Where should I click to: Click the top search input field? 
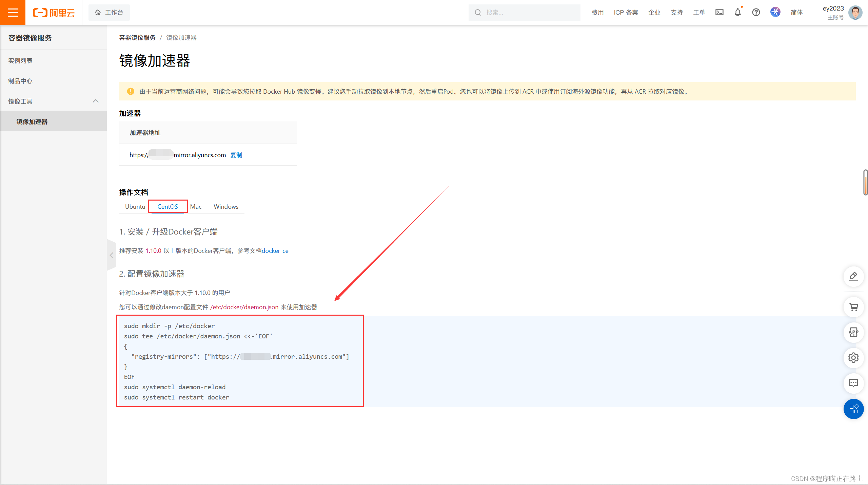pos(529,13)
